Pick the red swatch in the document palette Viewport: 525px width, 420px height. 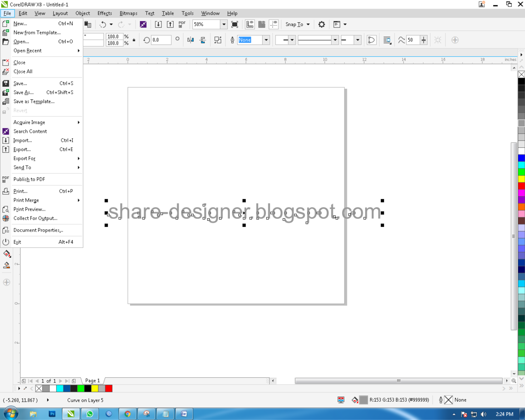(109, 388)
